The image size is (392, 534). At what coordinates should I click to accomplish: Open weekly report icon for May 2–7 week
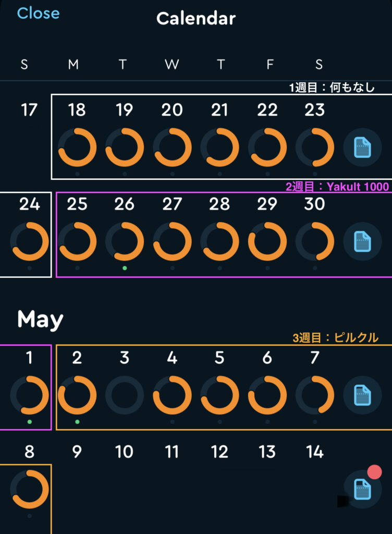tap(362, 395)
